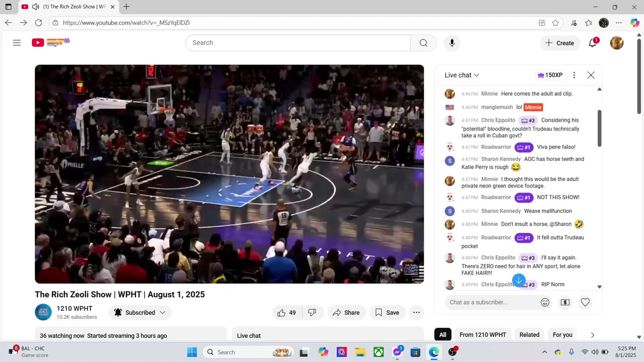Open the emoji picker in chat
This screenshot has width=644, height=362.
pyautogui.click(x=545, y=302)
